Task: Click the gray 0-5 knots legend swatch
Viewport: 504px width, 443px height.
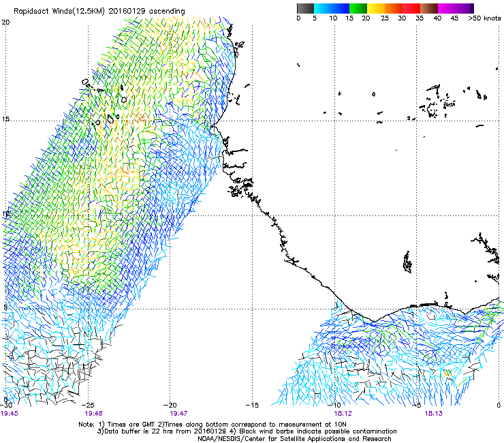Action: coord(305,8)
